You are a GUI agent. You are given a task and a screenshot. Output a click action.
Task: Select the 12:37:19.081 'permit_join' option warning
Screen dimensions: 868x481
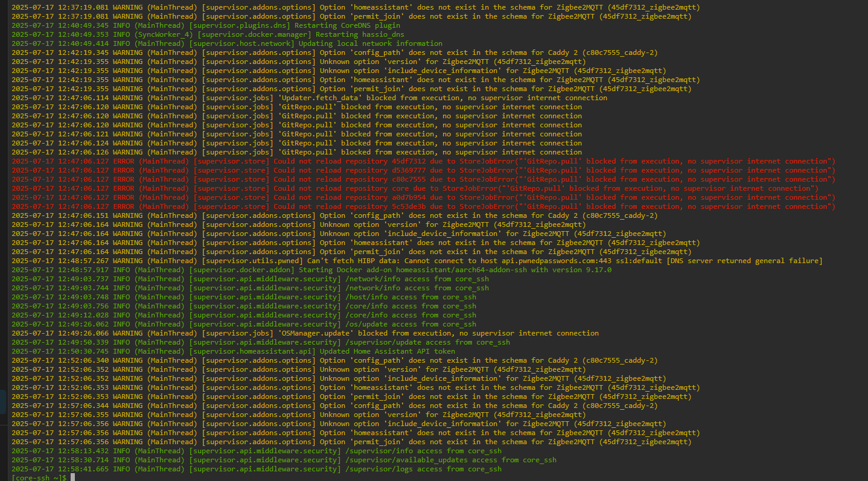352,16
